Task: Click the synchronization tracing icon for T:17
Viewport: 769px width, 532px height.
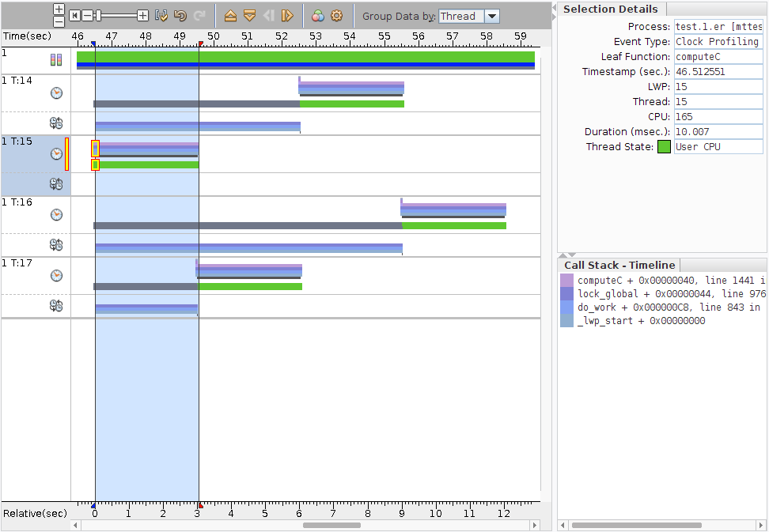Action: (56, 306)
